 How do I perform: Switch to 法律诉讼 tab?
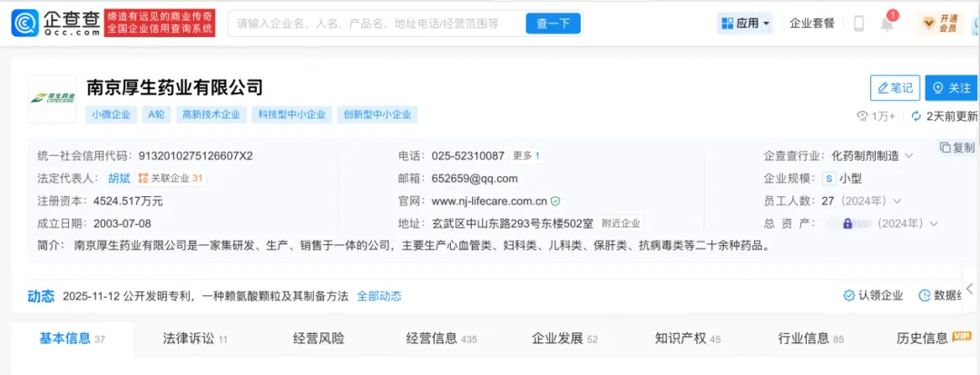point(195,339)
